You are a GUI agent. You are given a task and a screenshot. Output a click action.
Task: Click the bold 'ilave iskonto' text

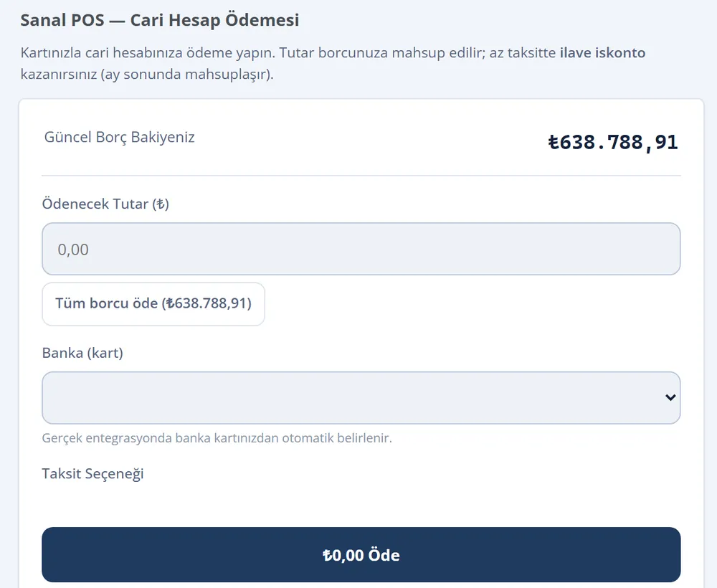click(x=602, y=52)
